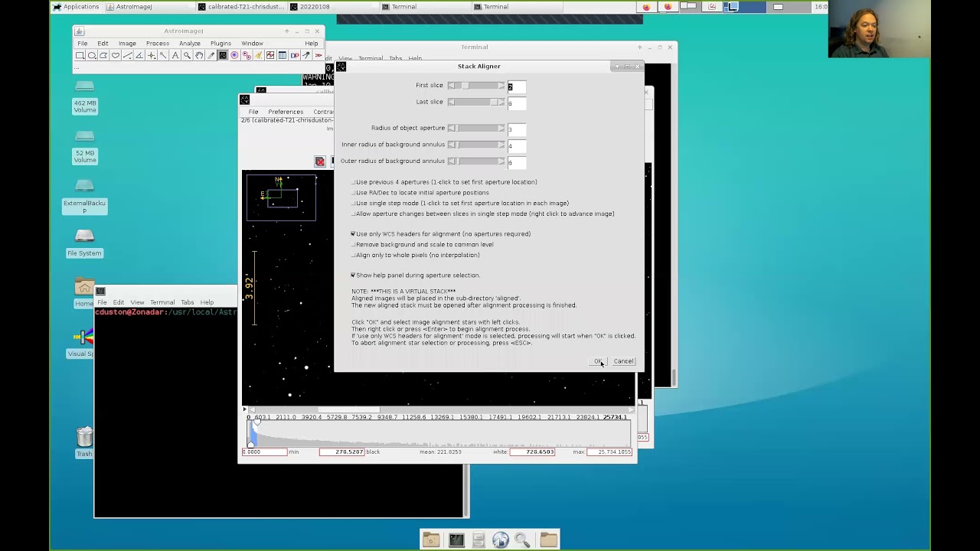Screen dimensions: 980x551
Task: Adjust Inner radius of background annulus slider
Action: [x=476, y=145]
